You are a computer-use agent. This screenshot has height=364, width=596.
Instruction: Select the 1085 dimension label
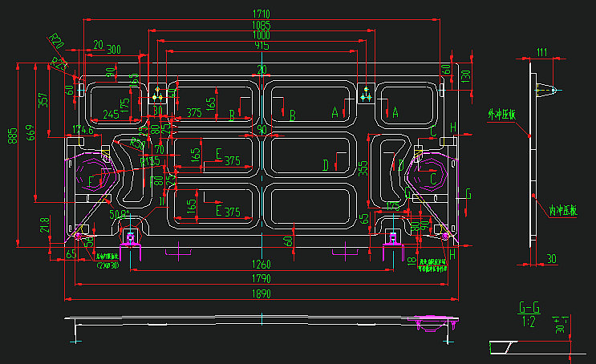261,26
